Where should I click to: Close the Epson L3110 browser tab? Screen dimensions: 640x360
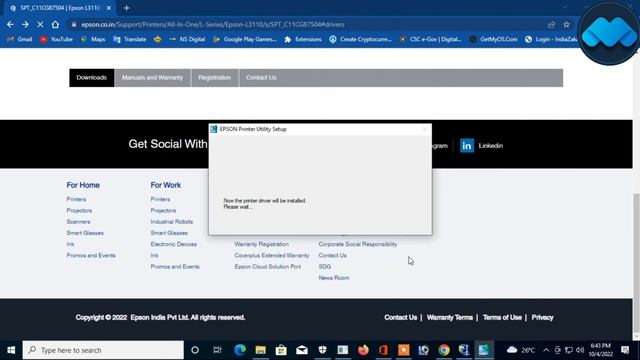[x=109, y=8]
